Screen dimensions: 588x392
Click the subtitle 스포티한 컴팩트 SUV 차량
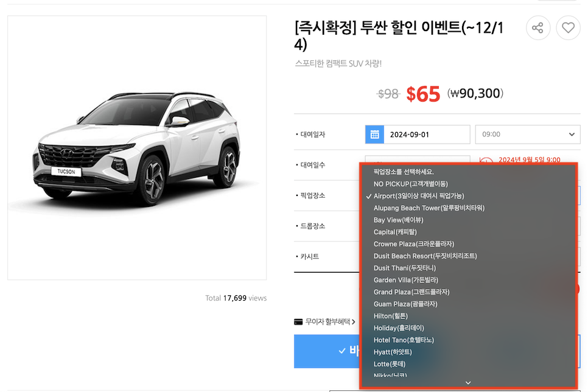[338, 63]
